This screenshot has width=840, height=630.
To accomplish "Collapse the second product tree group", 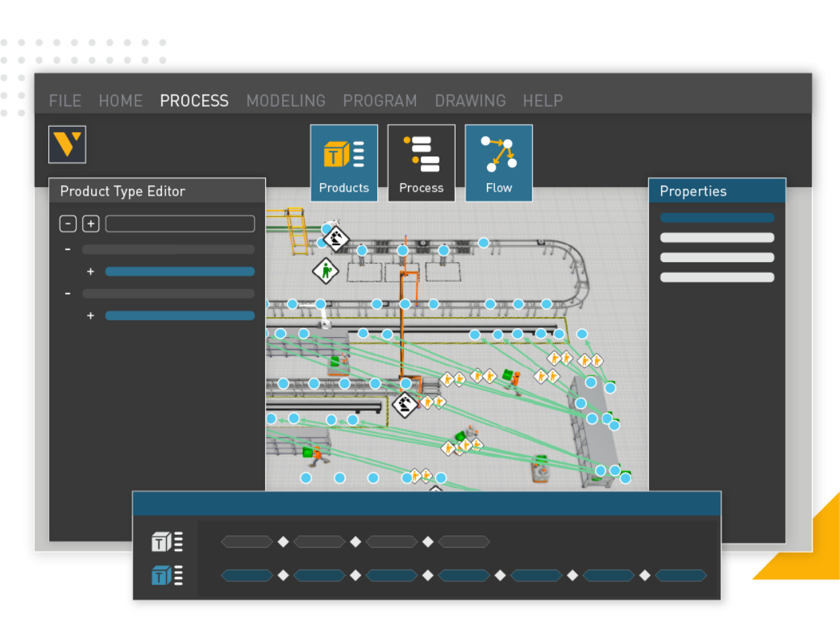I will click(67, 294).
